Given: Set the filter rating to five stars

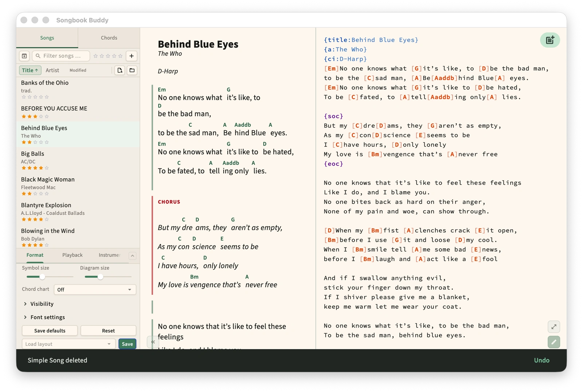Looking at the screenshot, I should [x=120, y=56].
